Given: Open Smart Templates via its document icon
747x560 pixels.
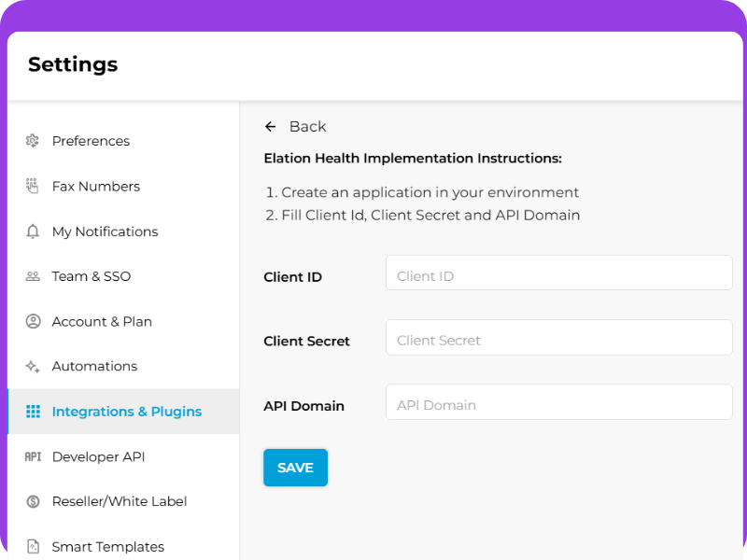Looking at the screenshot, I should click(x=33, y=546).
